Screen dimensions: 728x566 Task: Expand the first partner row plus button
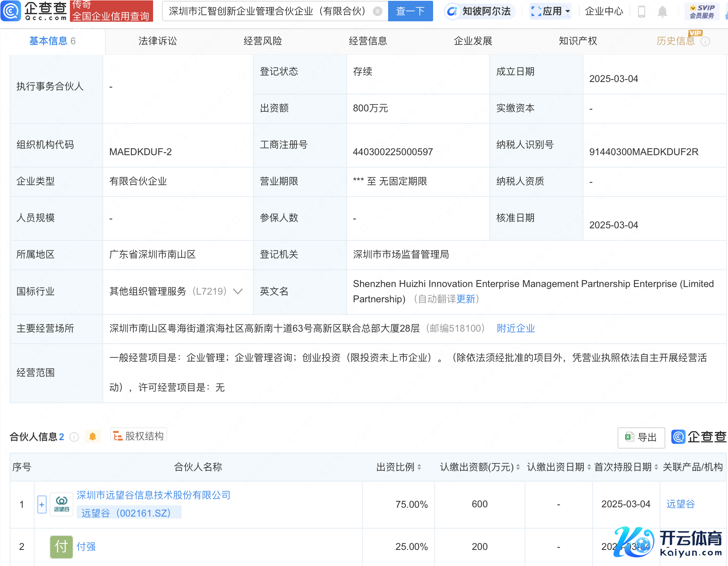tap(42, 504)
